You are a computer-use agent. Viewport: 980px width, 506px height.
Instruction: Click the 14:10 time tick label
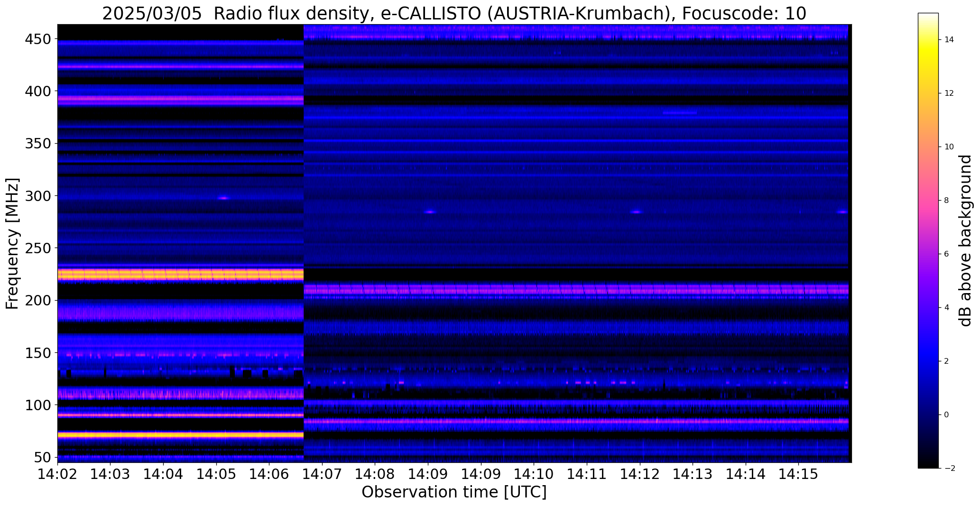534,474
